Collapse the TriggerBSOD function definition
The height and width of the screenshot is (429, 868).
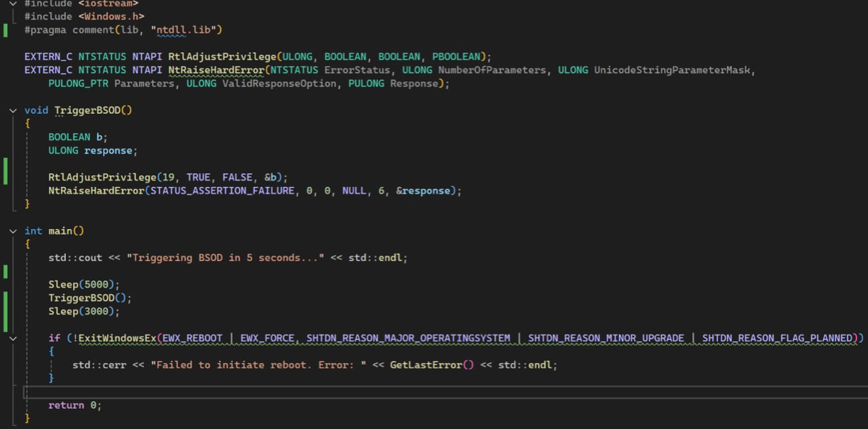[13, 111]
